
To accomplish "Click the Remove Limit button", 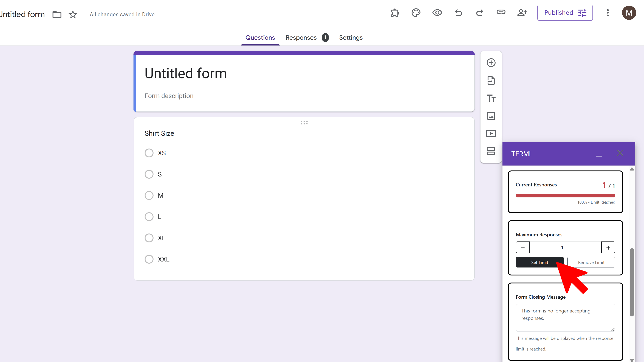I will click(x=591, y=262).
